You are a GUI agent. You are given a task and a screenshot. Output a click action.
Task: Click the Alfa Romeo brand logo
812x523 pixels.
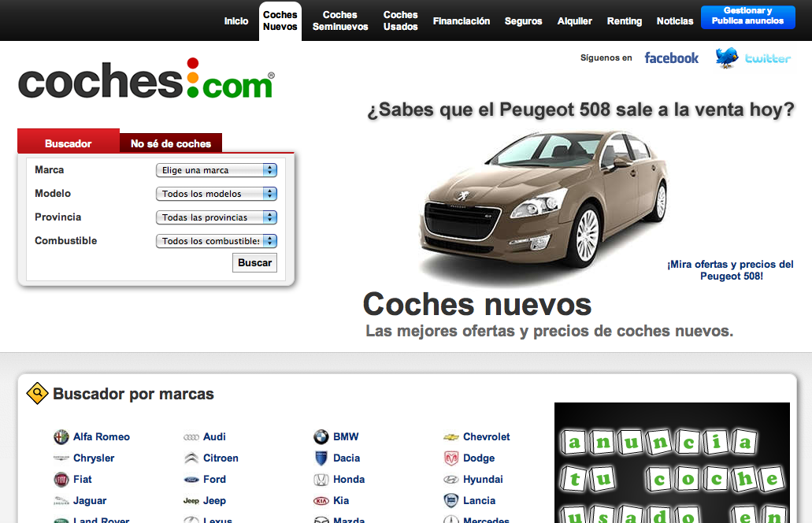coord(61,437)
